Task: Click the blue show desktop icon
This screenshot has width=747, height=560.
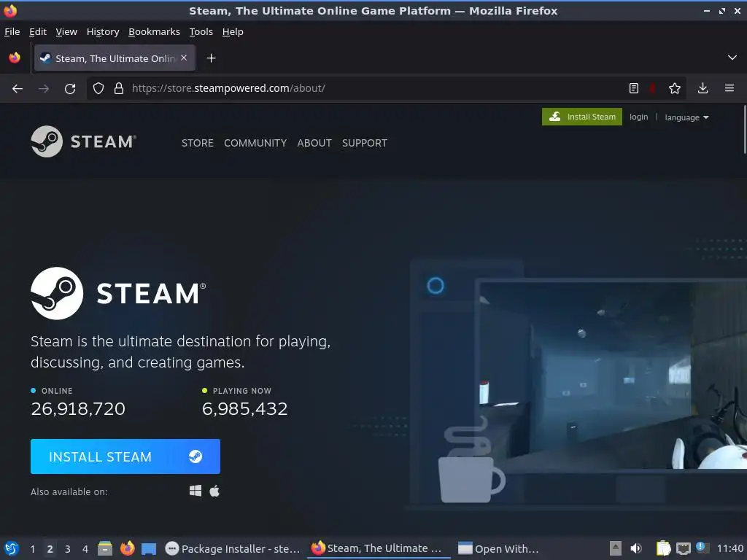Action: [149, 548]
